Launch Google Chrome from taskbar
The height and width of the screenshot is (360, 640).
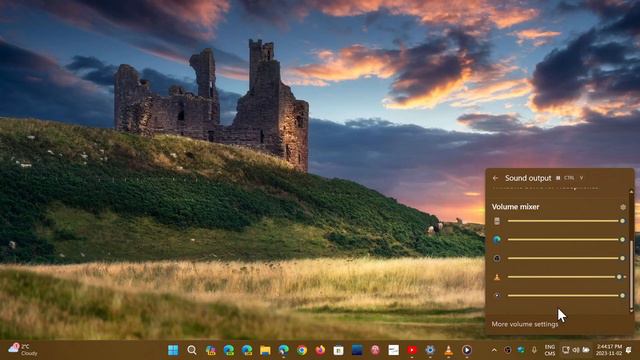coord(302,350)
